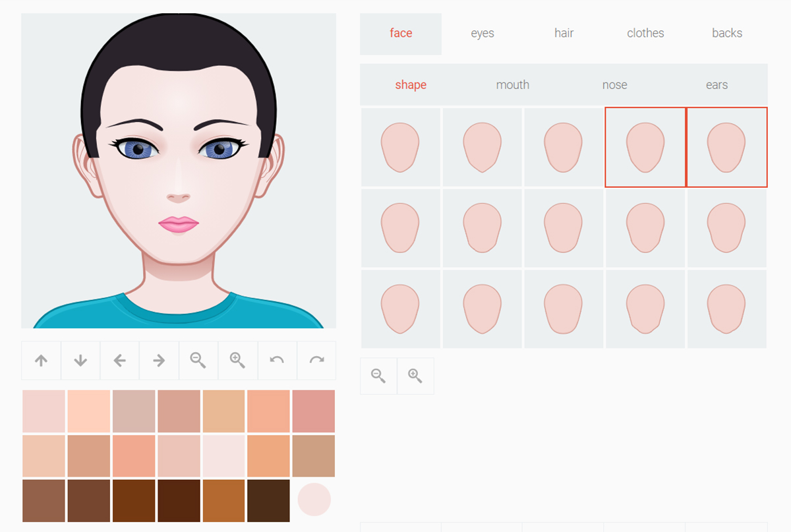Image resolution: width=791 pixels, height=532 pixels.
Task: Move the avatar up with the up arrow
Action: point(41,360)
